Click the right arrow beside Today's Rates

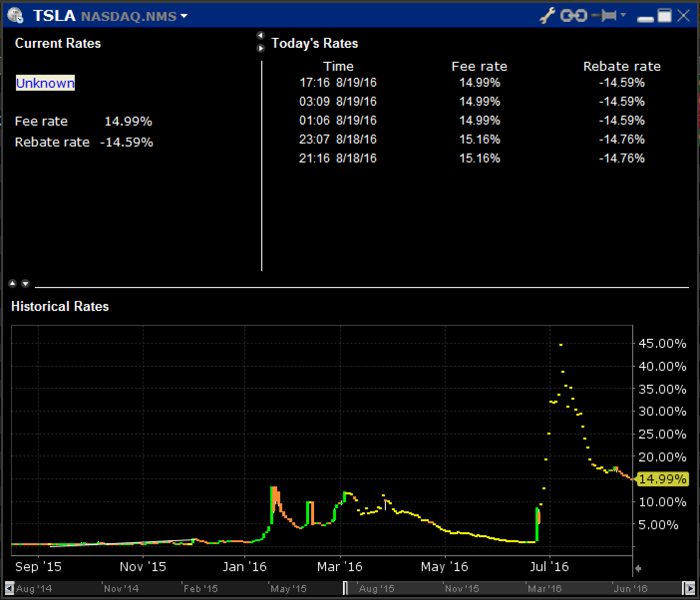coord(260,48)
